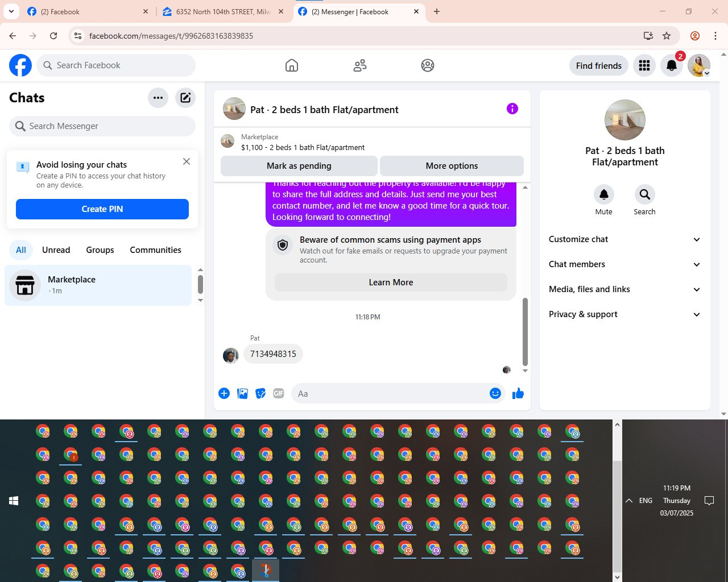The width and height of the screenshot is (728, 582).
Task: Open the listing photo thumbnail in right panel
Action: point(625,120)
